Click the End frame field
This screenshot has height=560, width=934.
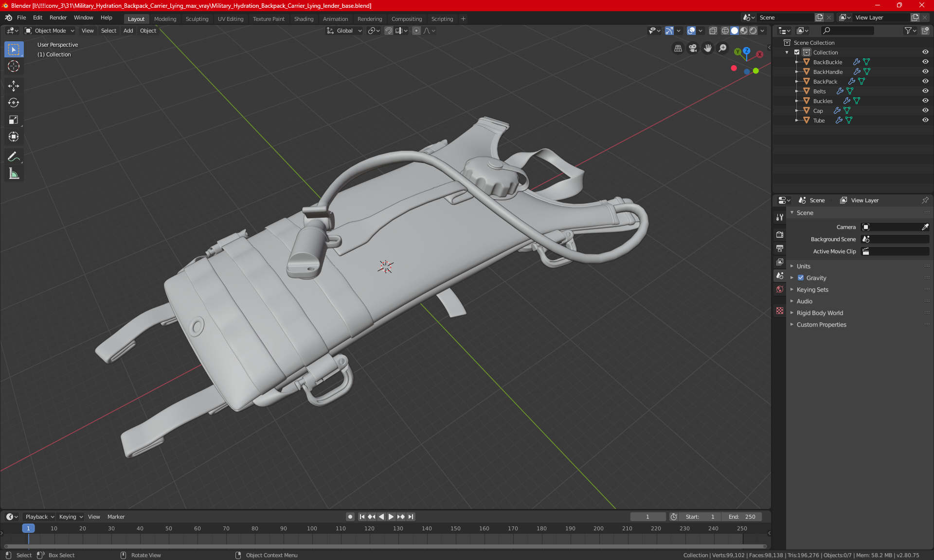(x=741, y=517)
